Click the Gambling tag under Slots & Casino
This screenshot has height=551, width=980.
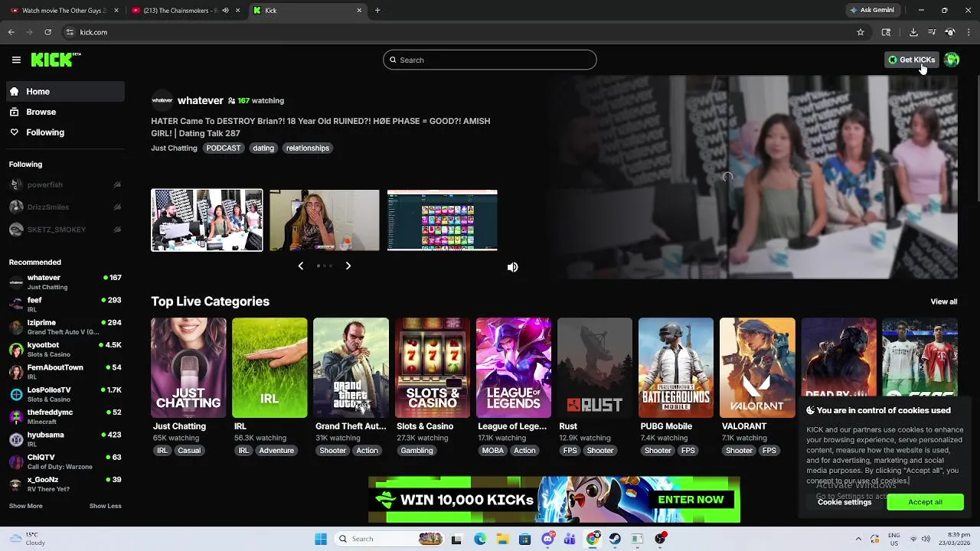[416, 451]
